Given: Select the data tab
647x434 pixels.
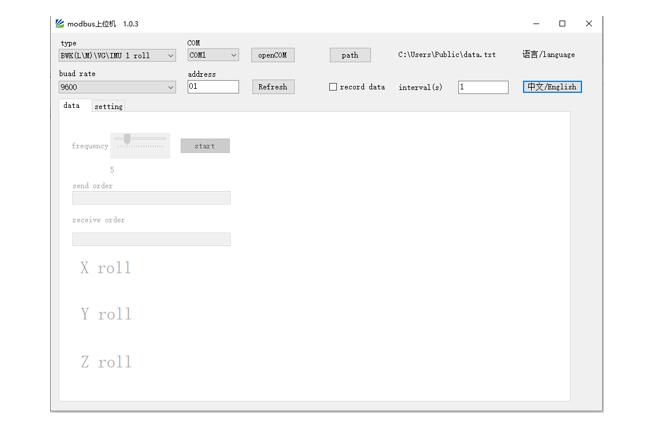Looking at the screenshot, I should point(72,105).
